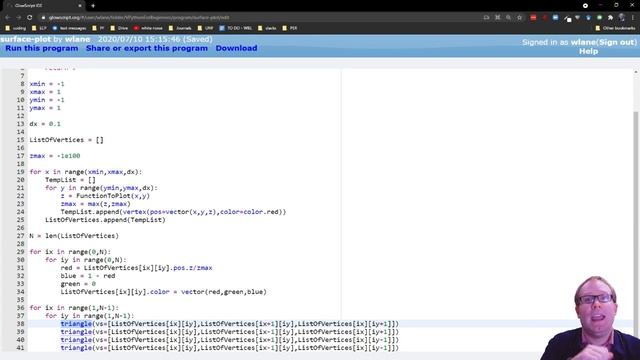Bookmark this page with the star icon
Screen dimensions: 640x360
520,18
